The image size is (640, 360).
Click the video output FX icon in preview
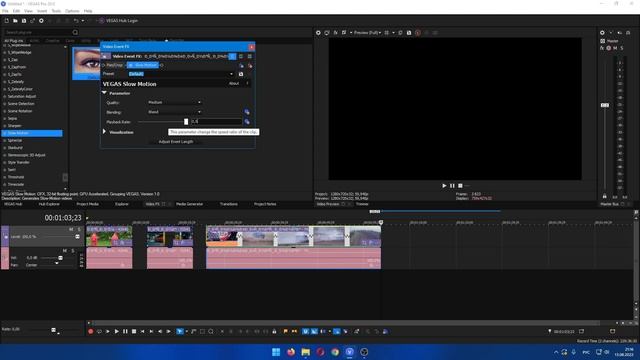point(336,33)
